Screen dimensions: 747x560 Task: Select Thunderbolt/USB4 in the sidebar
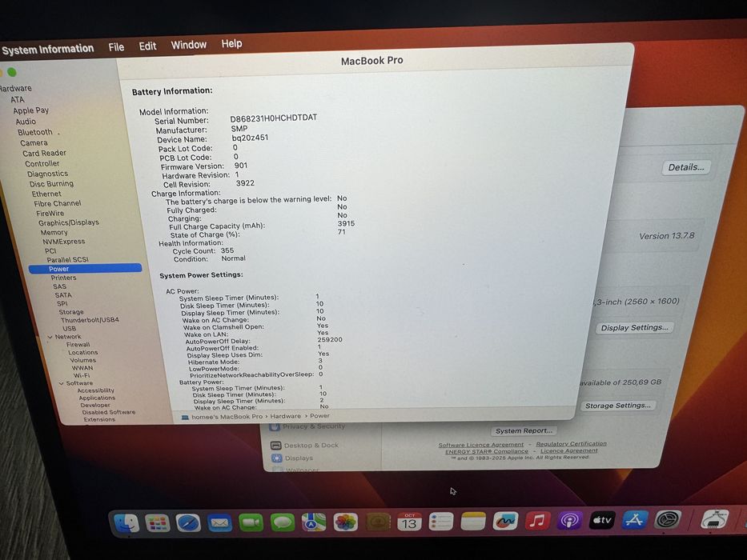[x=90, y=320]
